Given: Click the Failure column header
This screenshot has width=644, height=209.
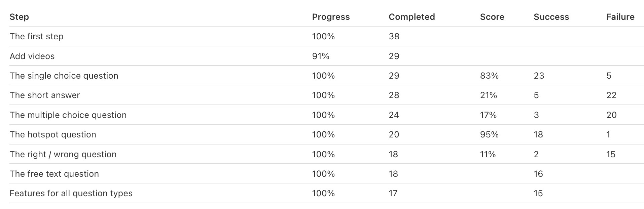Looking at the screenshot, I should click(x=620, y=17).
